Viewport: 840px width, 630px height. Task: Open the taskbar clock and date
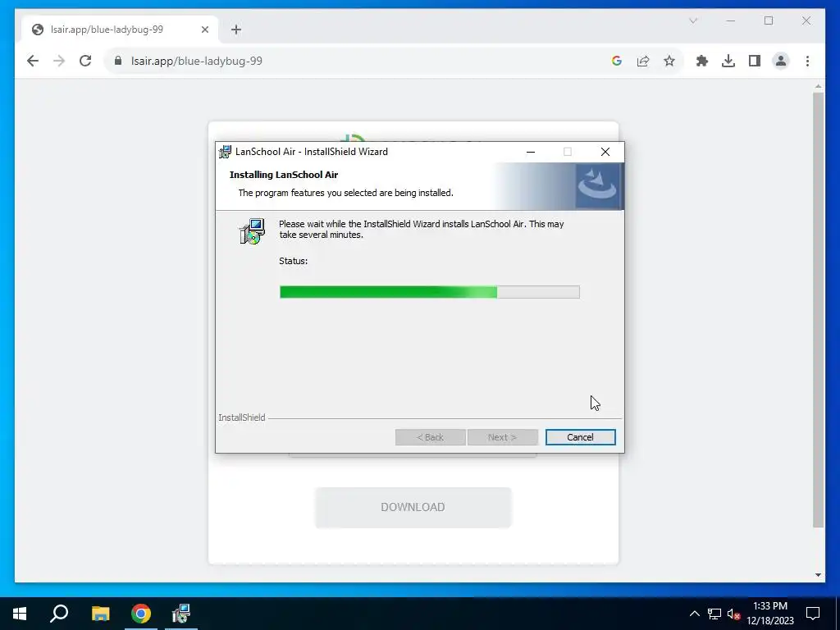(770, 614)
